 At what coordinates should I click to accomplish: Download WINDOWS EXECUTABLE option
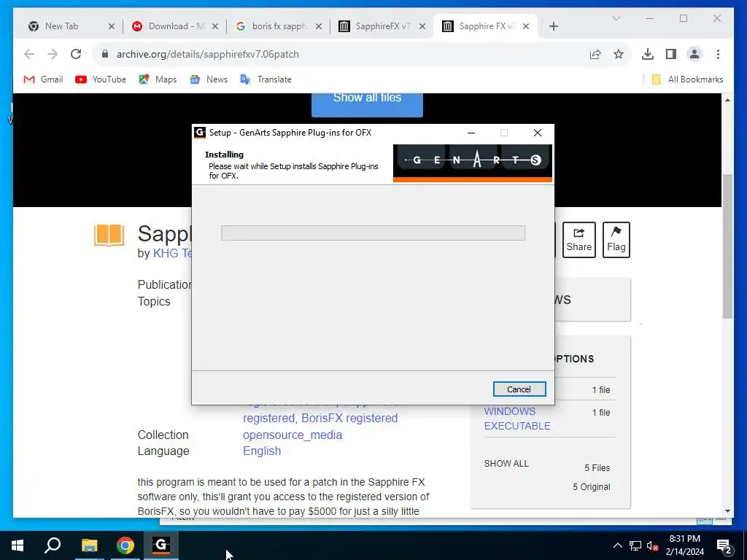click(x=517, y=419)
